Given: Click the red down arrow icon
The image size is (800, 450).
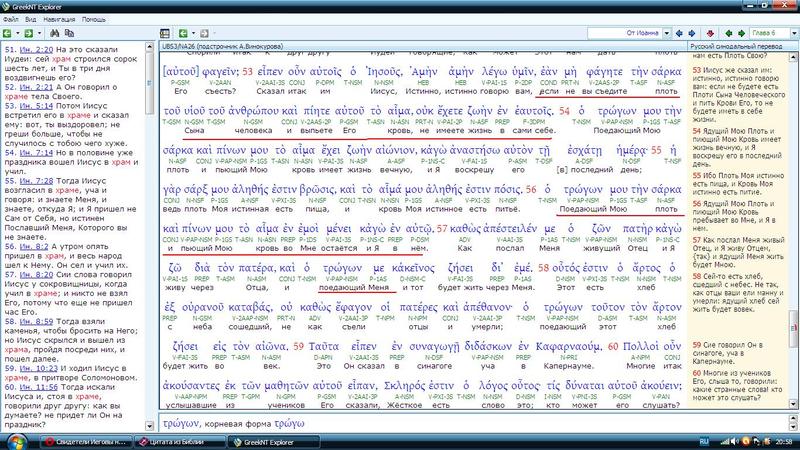Looking at the screenshot, I should [712, 33].
